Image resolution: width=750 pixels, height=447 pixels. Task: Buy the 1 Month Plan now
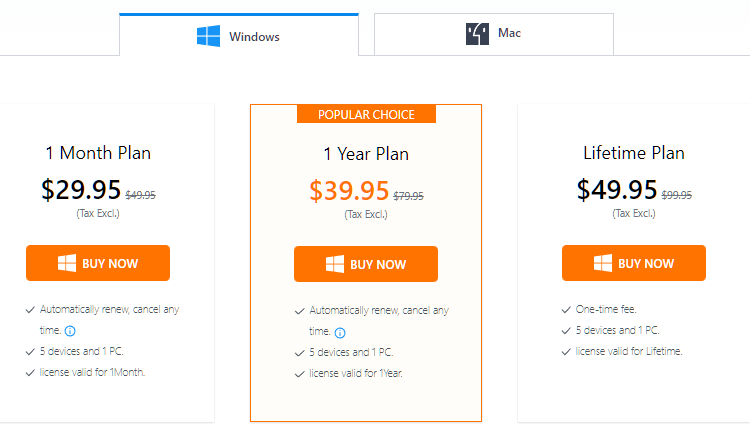point(98,263)
